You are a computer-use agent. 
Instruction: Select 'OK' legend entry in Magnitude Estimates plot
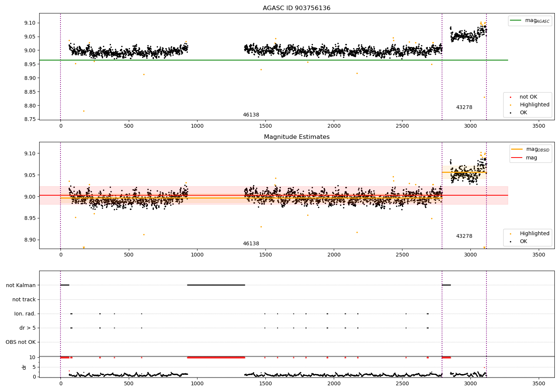pos(523,241)
